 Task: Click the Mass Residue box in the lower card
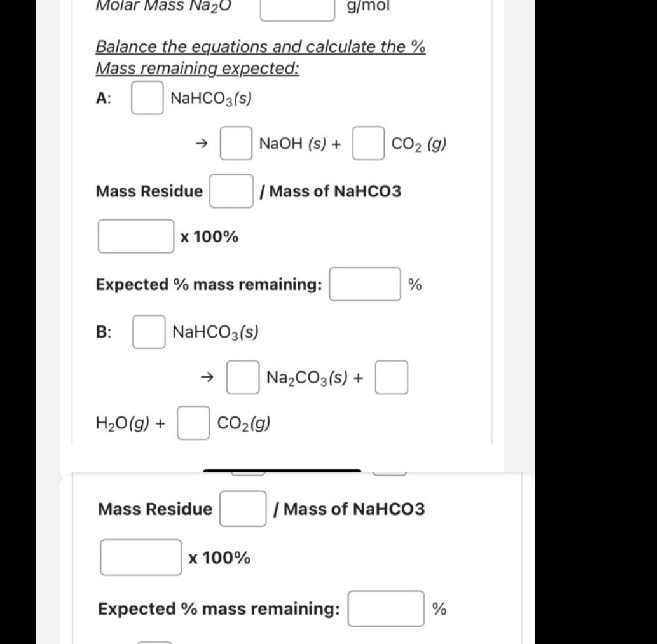[243, 508]
